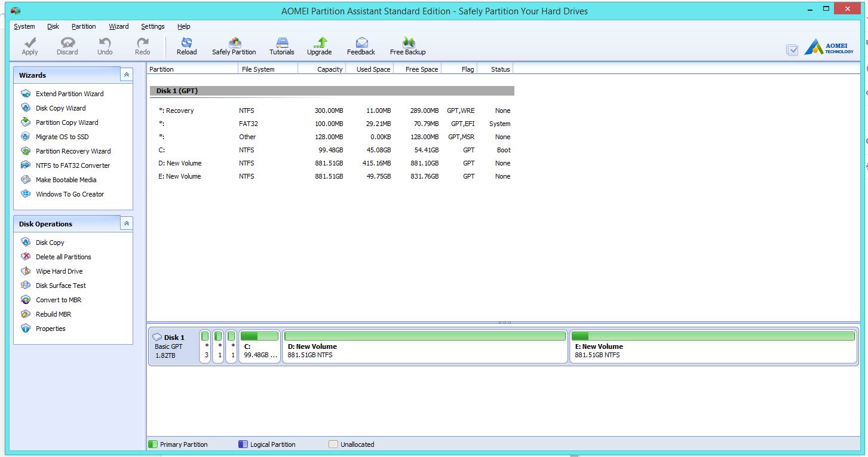Sort the list by Free Space column

point(417,69)
